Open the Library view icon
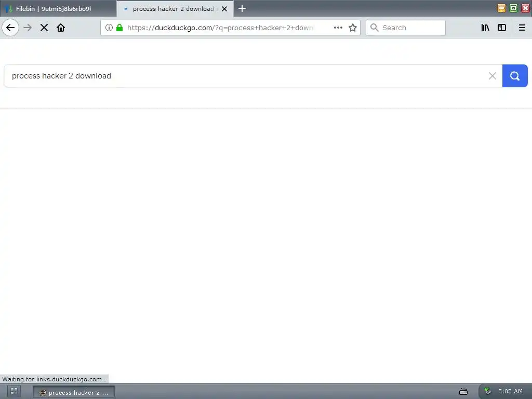This screenshot has width=532, height=399. point(485,28)
